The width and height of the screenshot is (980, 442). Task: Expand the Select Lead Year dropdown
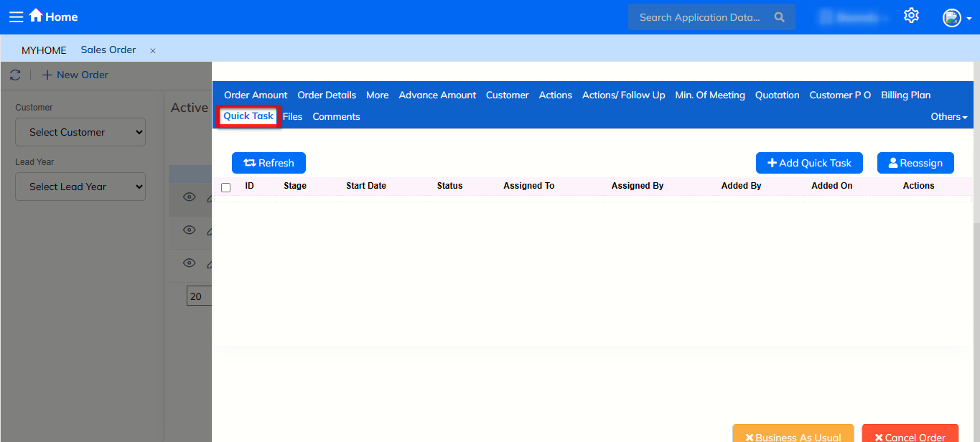coord(80,187)
